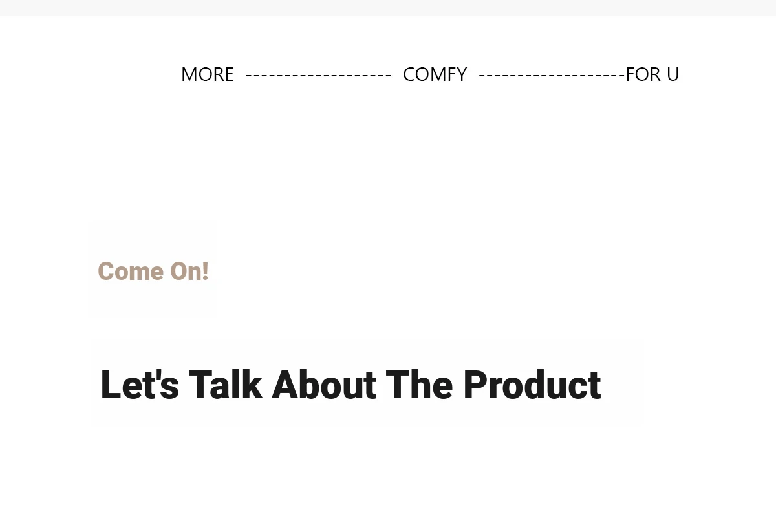Click the Let's Talk About The Product heading
The image size is (776, 532).
[350, 385]
